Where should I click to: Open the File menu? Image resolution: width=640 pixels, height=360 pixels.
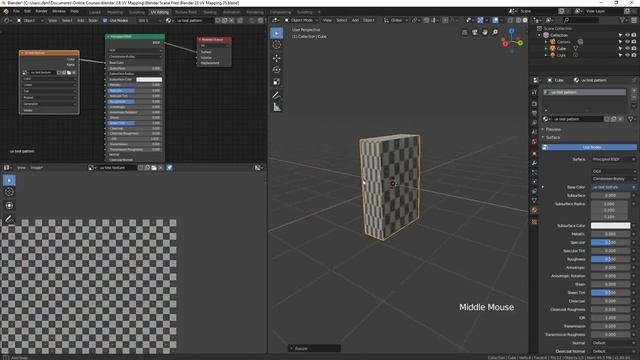(17, 11)
